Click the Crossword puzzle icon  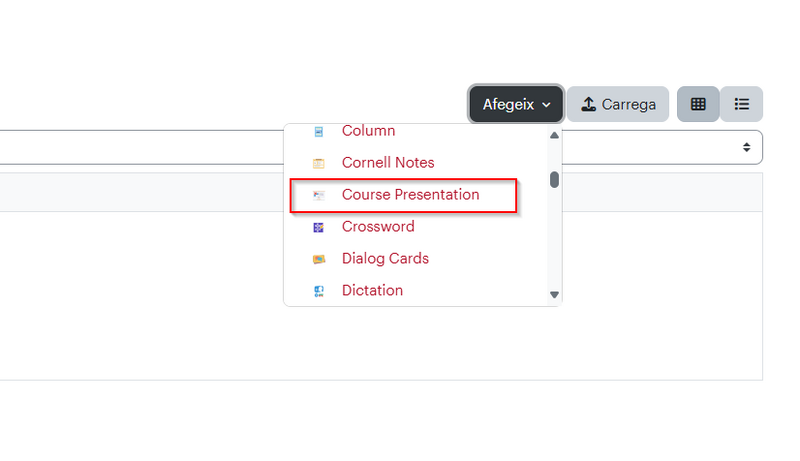click(319, 227)
